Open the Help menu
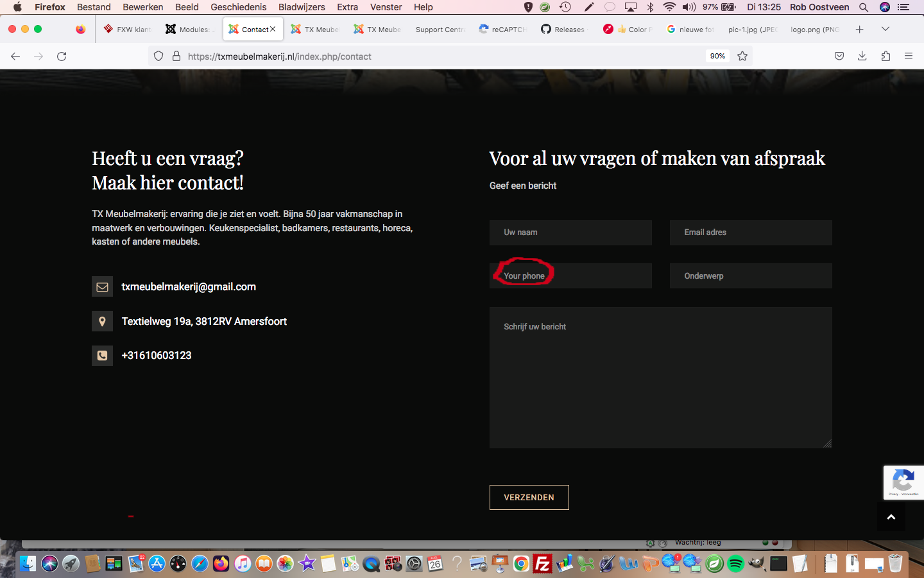Viewport: 924px width, 578px height. [x=424, y=7]
